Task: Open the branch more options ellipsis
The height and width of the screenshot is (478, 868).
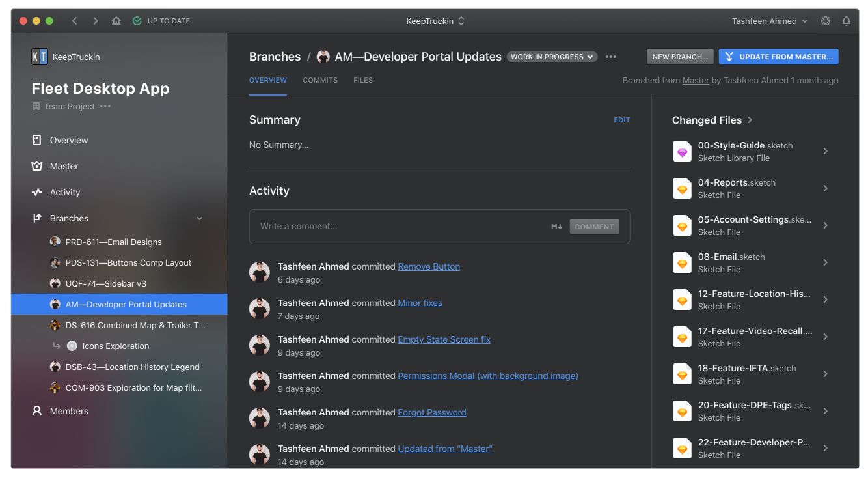Action: click(610, 57)
